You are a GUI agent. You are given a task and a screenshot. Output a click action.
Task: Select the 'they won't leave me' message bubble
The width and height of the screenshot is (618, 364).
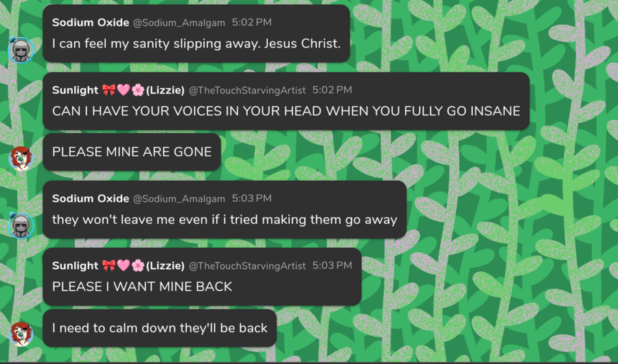click(225, 209)
